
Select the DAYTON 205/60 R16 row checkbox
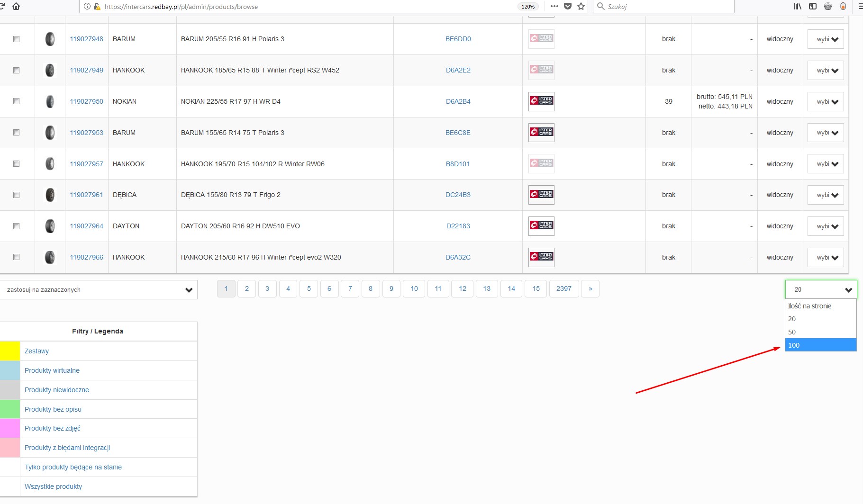coord(17,226)
